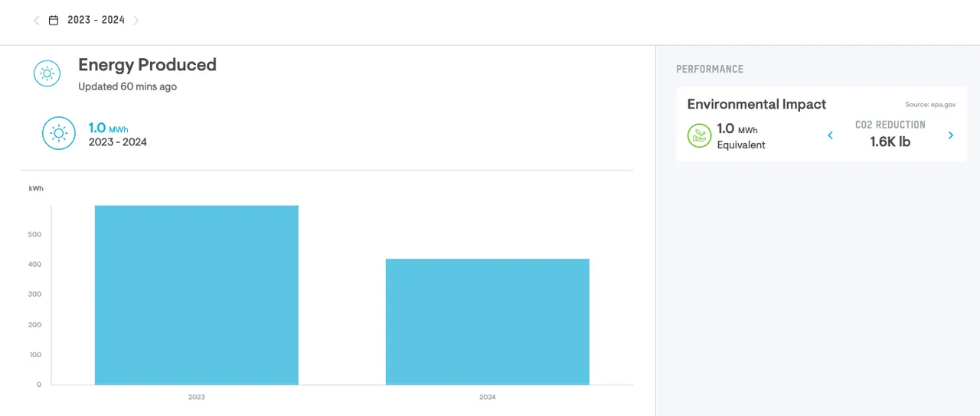Show next environmental impact metric
The width and height of the screenshot is (980, 416).
click(x=951, y=135)
